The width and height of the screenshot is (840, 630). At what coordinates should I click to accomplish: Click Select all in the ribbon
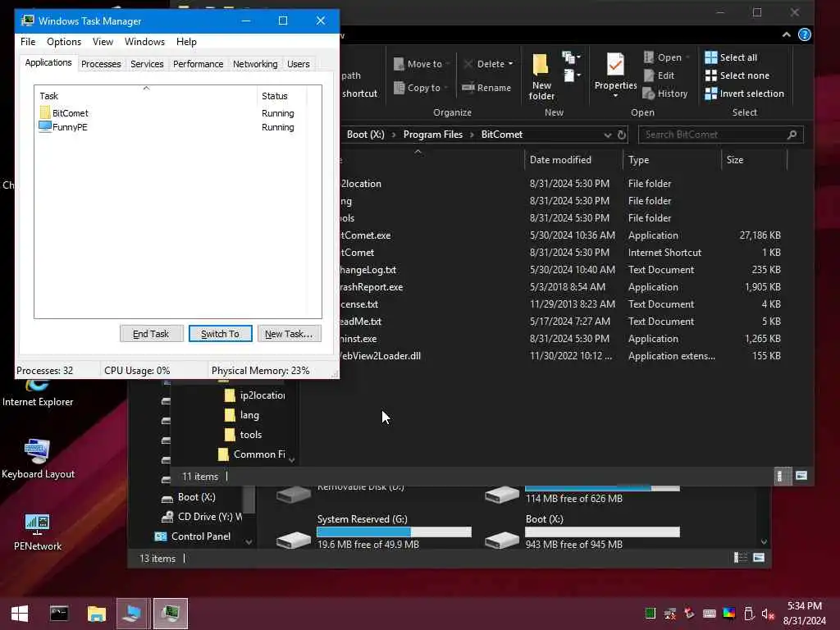731,57
